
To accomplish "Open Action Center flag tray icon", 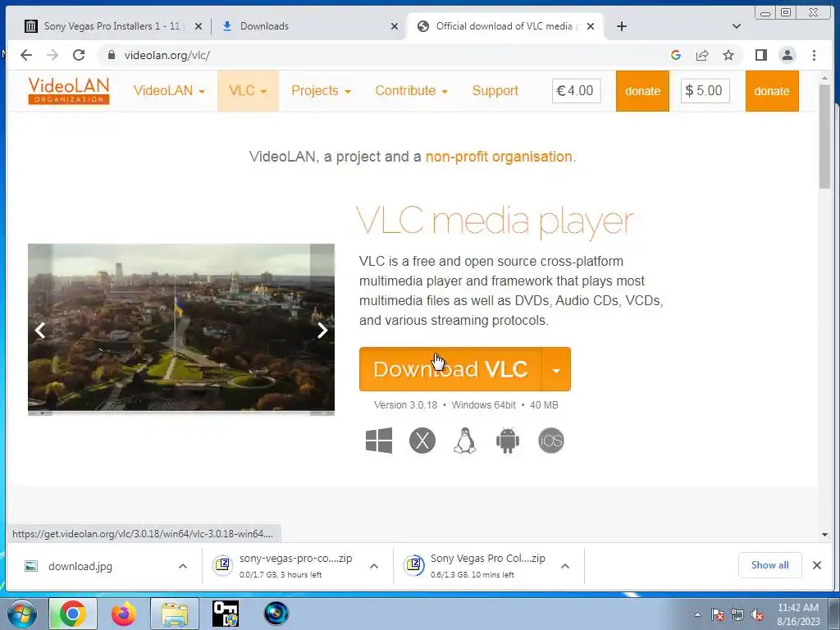I will point(717,615).
